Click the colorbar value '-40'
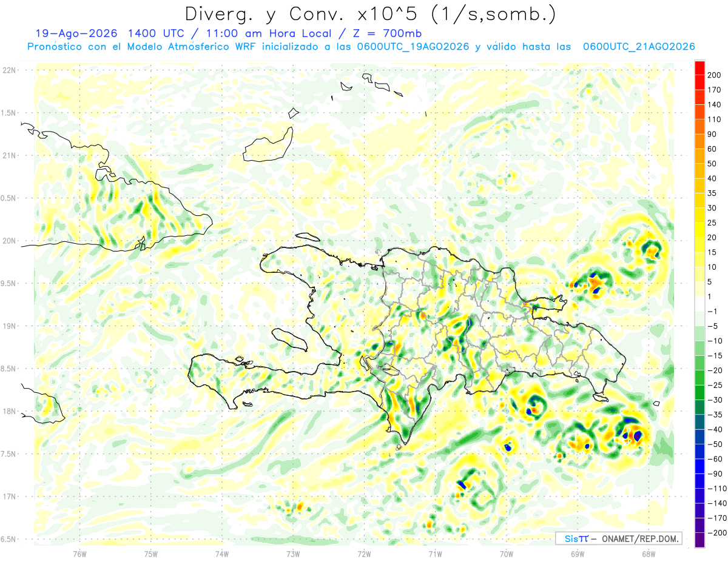Image resolution: width=728 pixels, height=562 pixels. click(x=715, y=429)
